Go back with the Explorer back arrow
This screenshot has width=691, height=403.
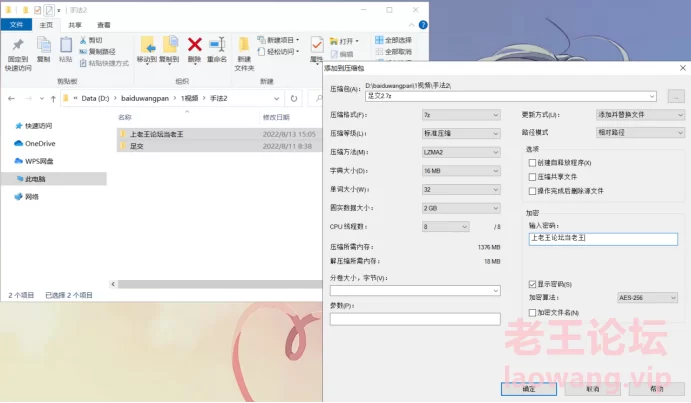point(11,98)
